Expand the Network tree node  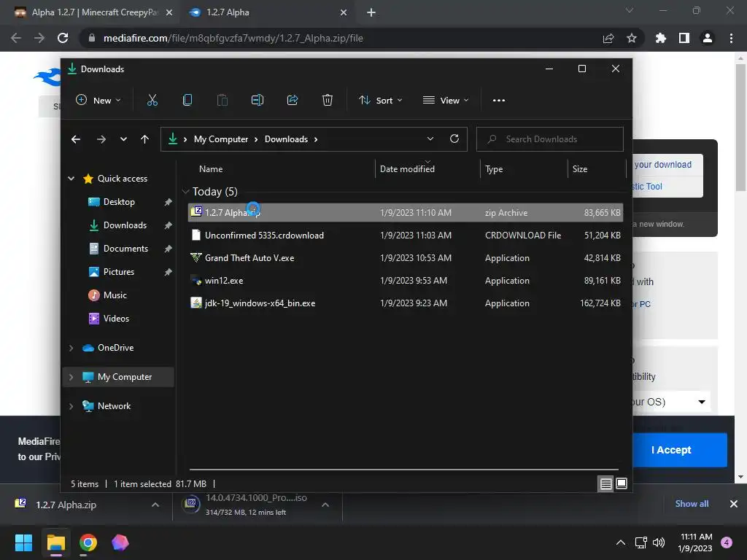[x=71, y=406]
